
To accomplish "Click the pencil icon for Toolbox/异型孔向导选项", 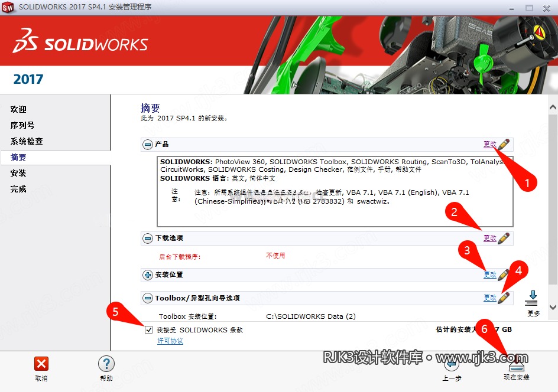I will tap(504, 298).
